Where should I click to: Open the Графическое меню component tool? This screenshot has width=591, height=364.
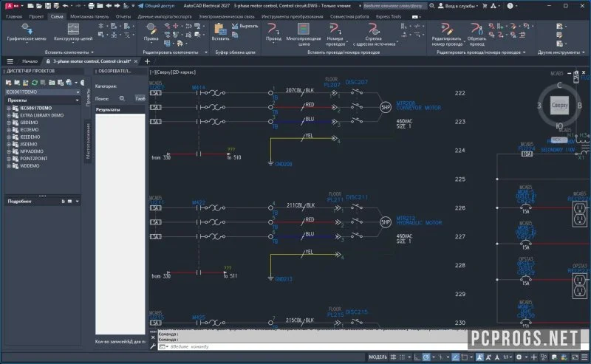tap(27, 32)
